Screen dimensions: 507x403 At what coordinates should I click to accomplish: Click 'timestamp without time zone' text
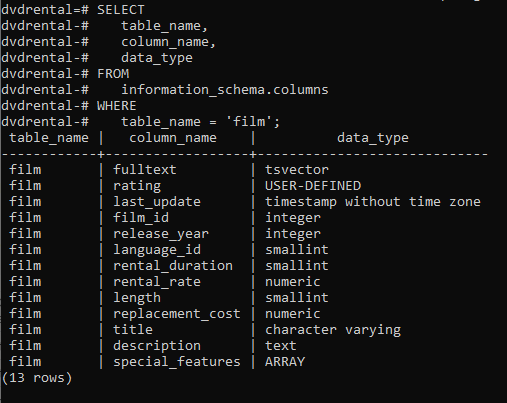(x=373, y=202)
